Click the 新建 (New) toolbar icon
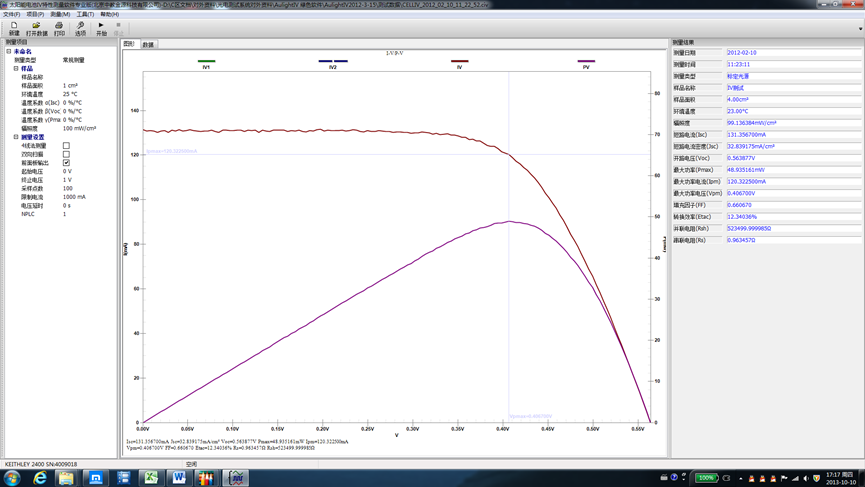Screen dimensions: 865x487 coord(14,29)
